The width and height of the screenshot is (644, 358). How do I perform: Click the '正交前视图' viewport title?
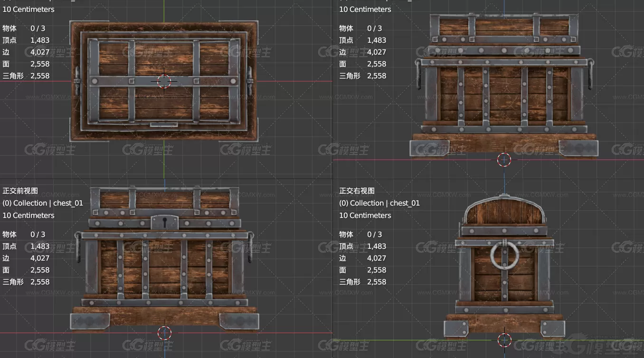click(x=20, y=191)
